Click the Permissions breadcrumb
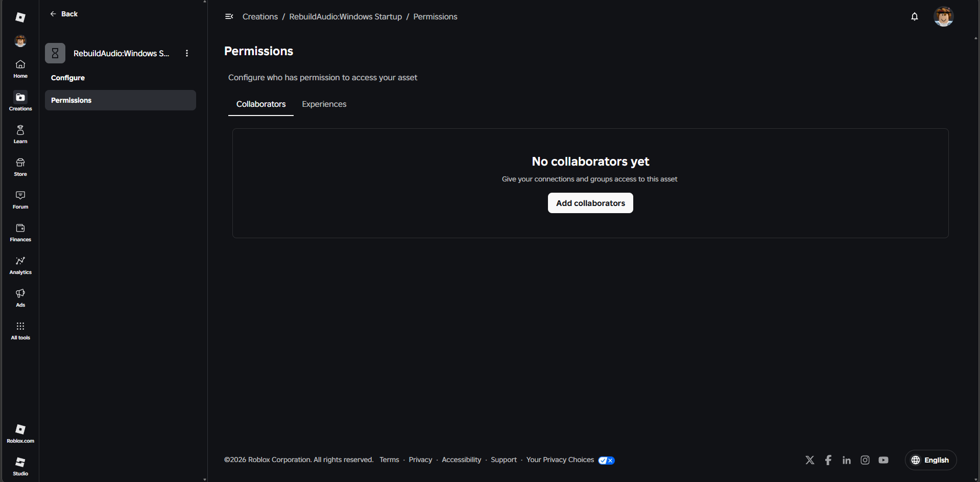 (x=436, y=17)
